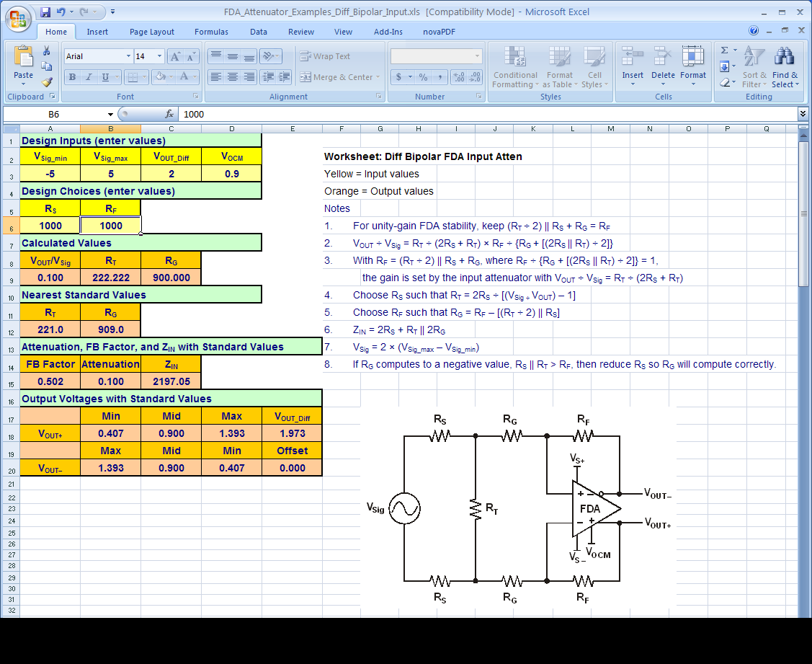Click the Paste icon
812x664 pixels.
23,58
